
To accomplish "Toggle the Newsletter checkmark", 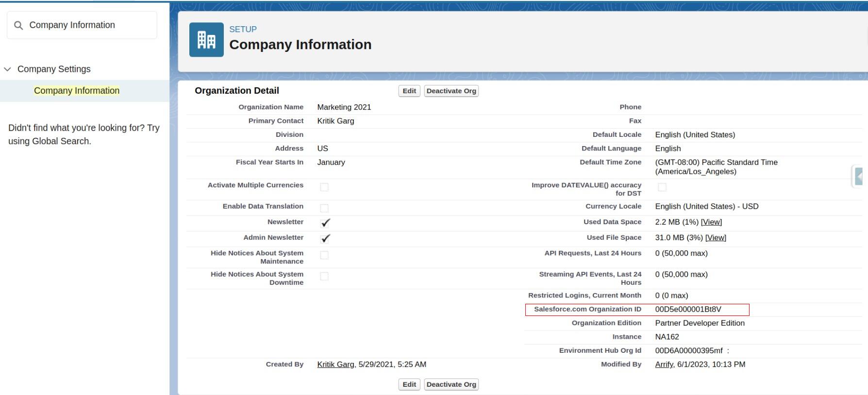I will [x=325, y=223].
